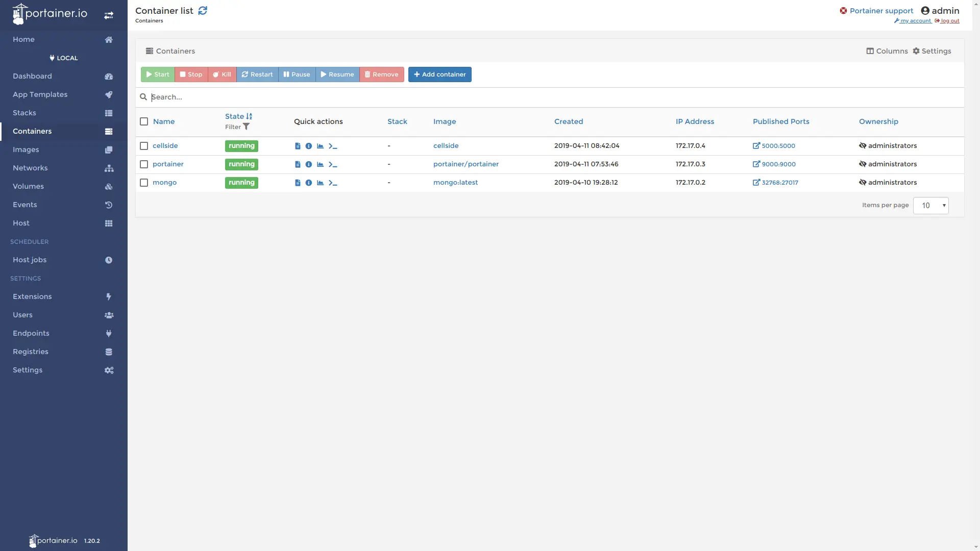Go to Images in sidebar
980x551 pixels.
26,149
